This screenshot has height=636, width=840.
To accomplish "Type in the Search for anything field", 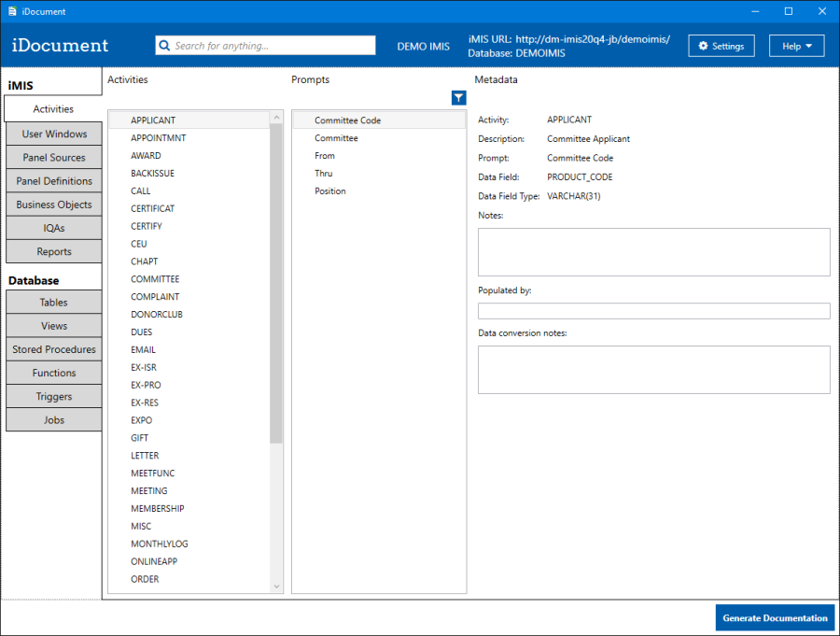I will tap(271, 46).
